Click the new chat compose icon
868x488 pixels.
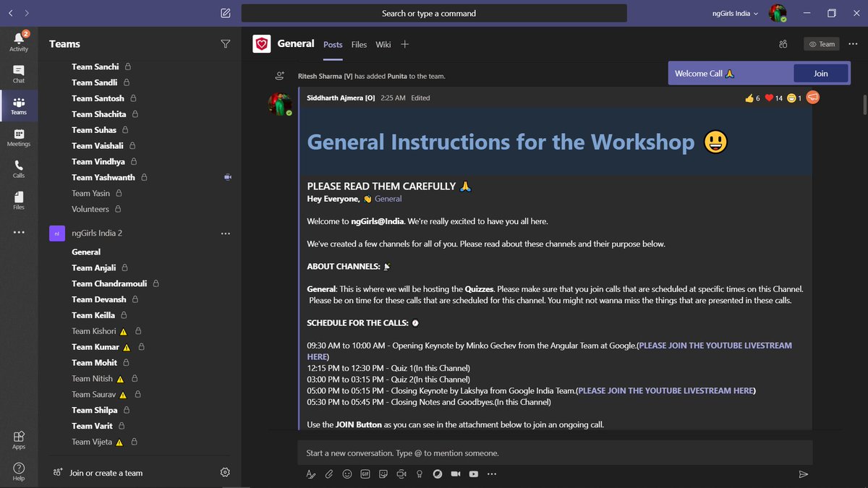(x=226, y=13)
